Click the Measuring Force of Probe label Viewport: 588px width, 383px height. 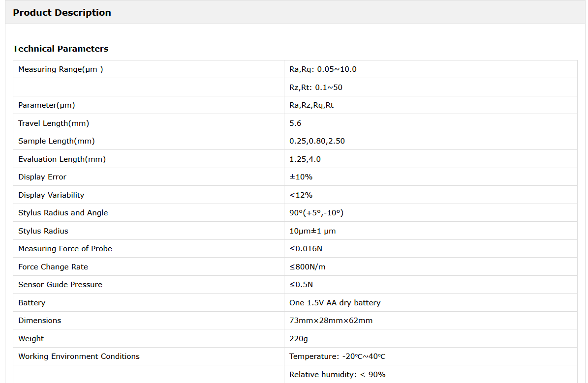65,249
